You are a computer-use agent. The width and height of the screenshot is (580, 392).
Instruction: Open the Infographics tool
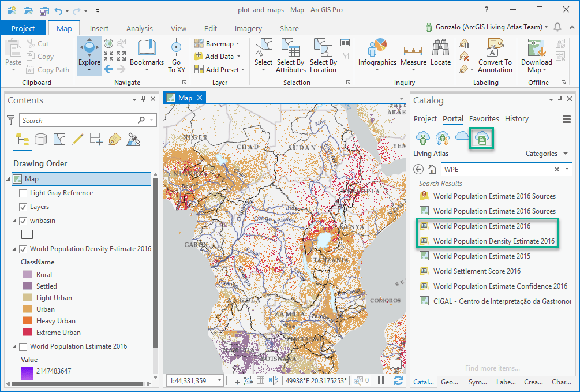[x=377, y=48]
